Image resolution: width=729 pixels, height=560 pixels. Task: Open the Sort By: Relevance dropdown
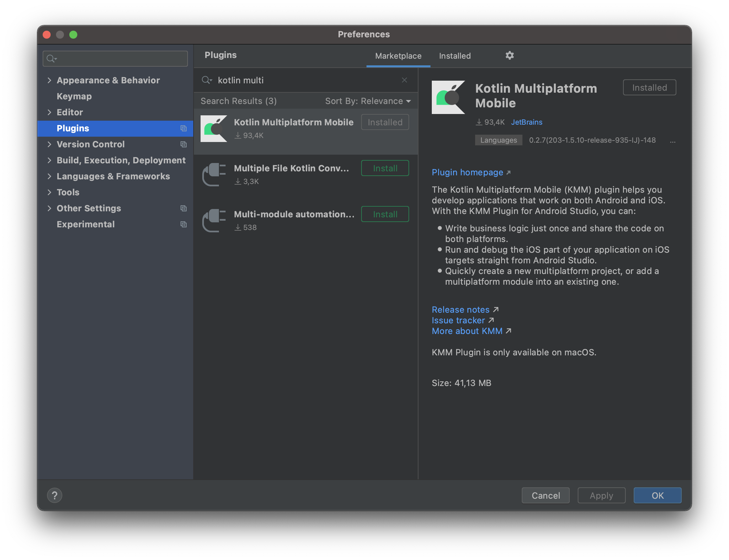(368, 101)
